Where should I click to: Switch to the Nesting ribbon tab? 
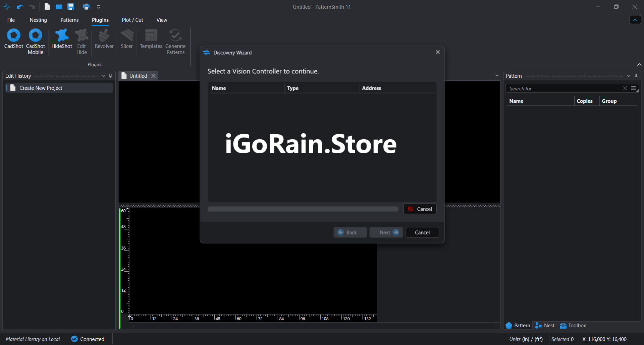[38, 20]
